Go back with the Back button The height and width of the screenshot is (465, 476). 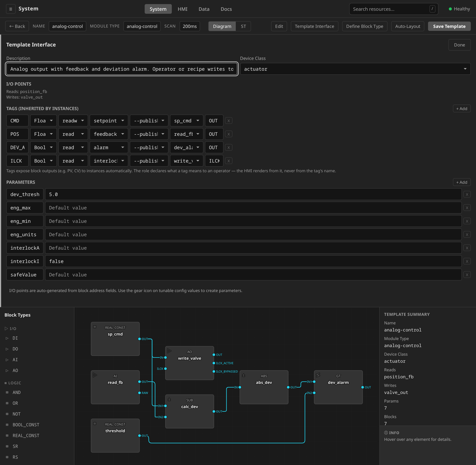point(17,26)
